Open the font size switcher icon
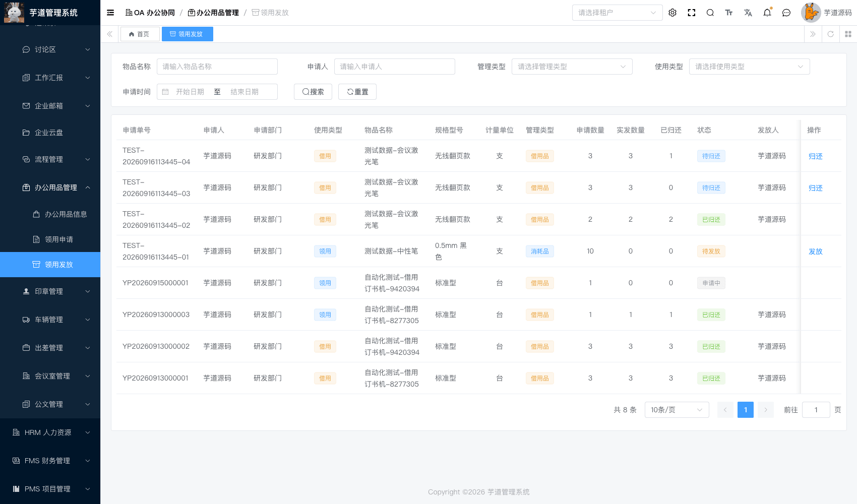 (x=729, y=13)
